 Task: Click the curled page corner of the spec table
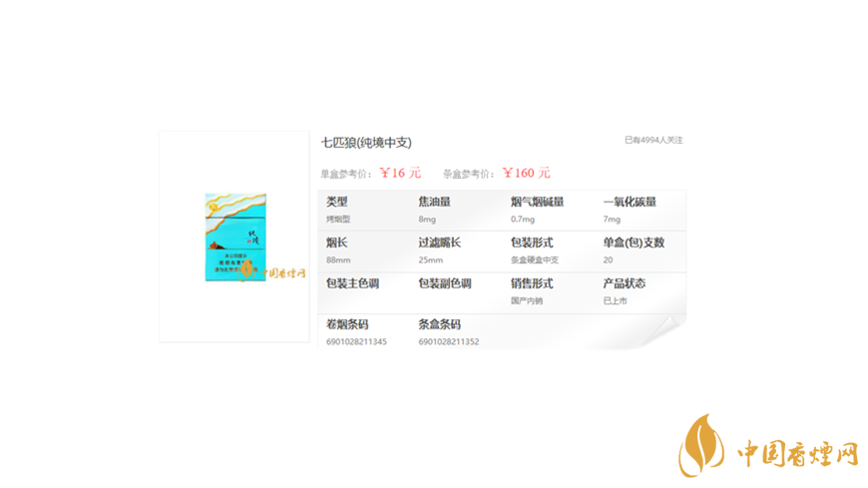click(669, 333)
